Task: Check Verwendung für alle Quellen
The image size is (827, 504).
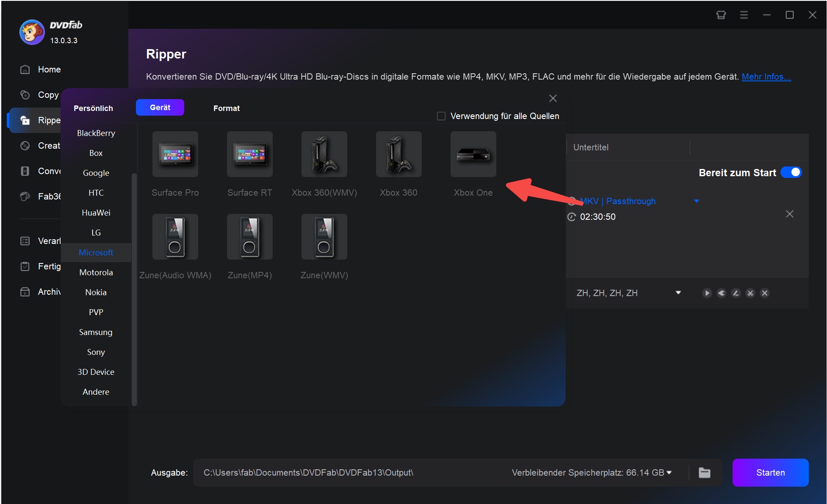Action: tap(441, 116)
